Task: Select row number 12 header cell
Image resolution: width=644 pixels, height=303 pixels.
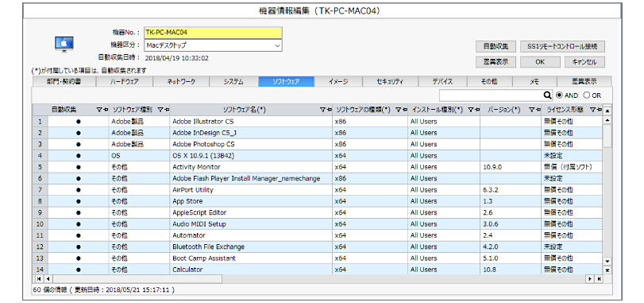Action: [40, 247]
